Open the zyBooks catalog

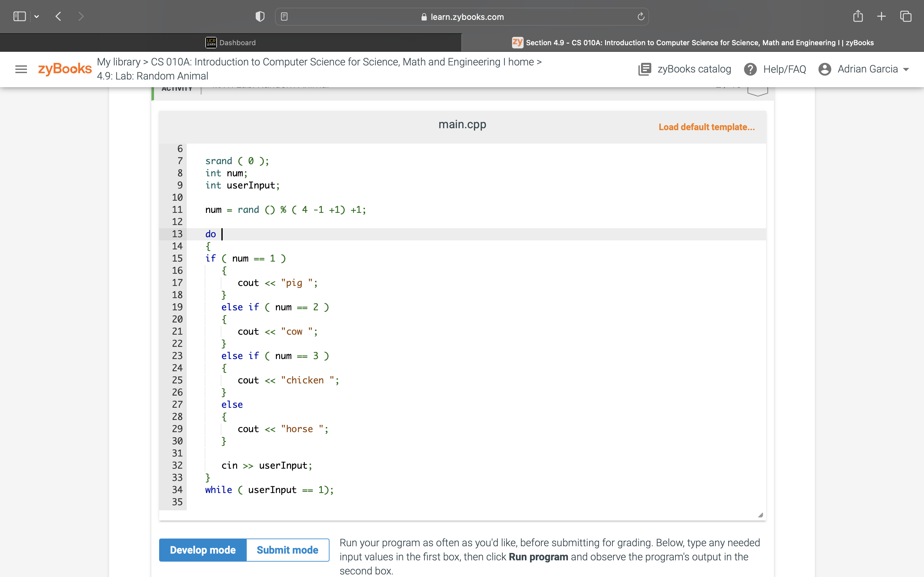(685, 69)
